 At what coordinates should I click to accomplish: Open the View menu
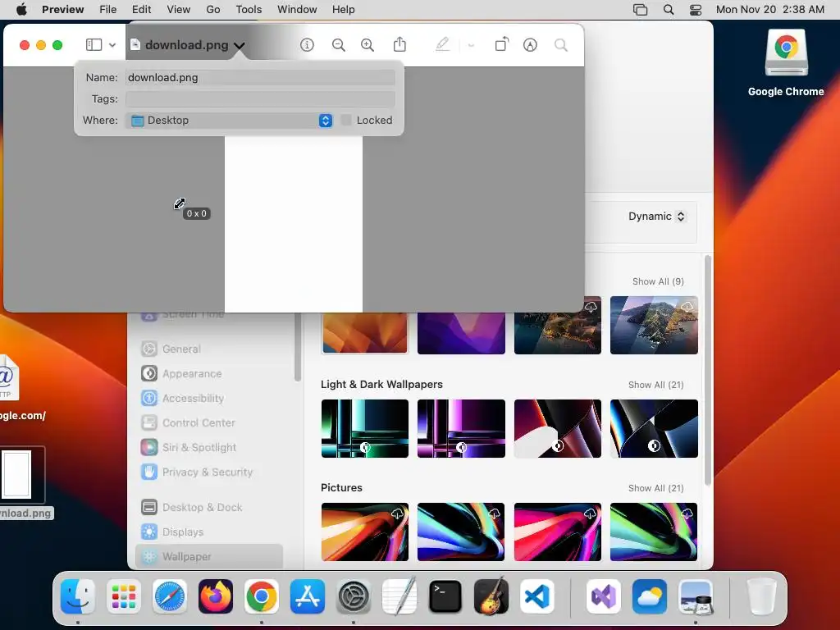click(x=178, y=10)
